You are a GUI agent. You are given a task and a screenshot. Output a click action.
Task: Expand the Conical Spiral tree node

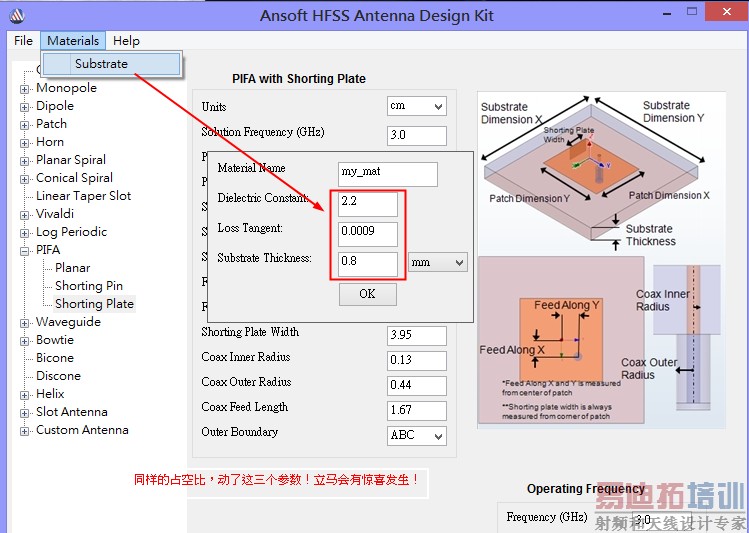(x=24, y=179)
